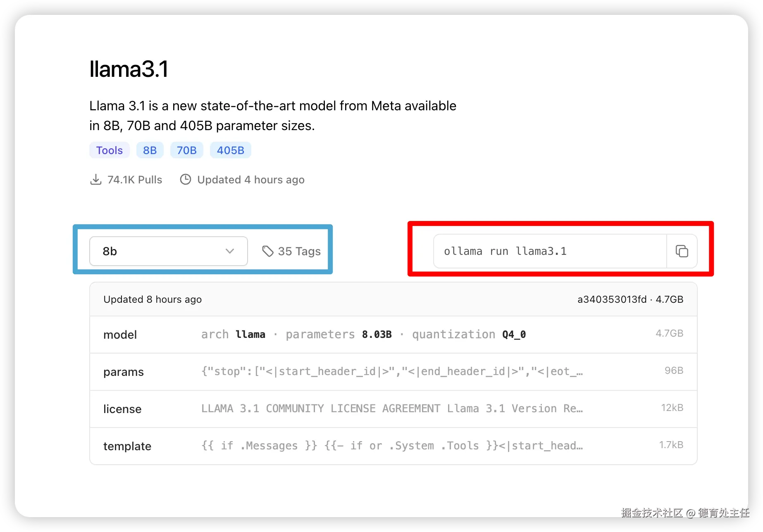This screenshot has width=763, height=532.
Task: Open the model file row
Action: point(393,335)
